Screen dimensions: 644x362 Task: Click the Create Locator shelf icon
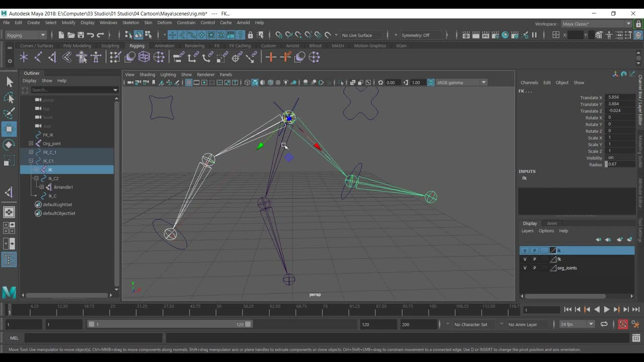click(x=24, y=57)
